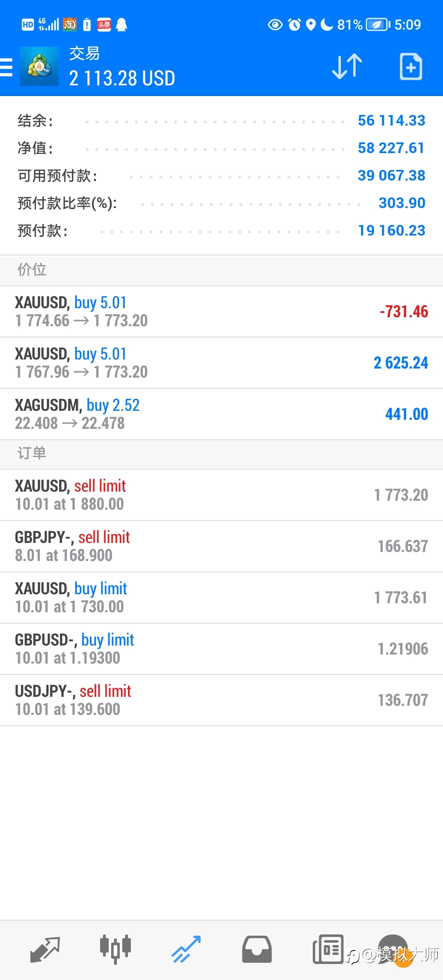This screenshot has width=443, height=980.
Task: Open the News newspaper icon
Action: 328,950
